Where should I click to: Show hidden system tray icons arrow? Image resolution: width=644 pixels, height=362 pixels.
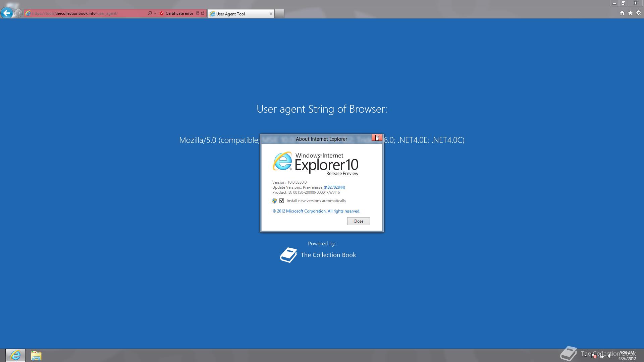click(x=586, y=356)
